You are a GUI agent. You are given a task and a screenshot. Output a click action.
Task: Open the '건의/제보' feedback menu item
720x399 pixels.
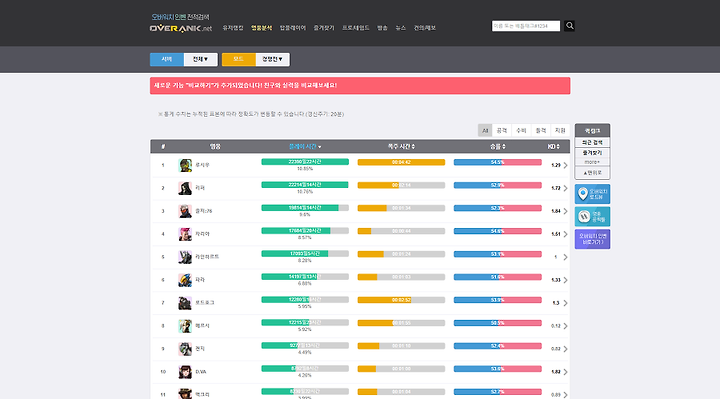click(x=425, y=28)
